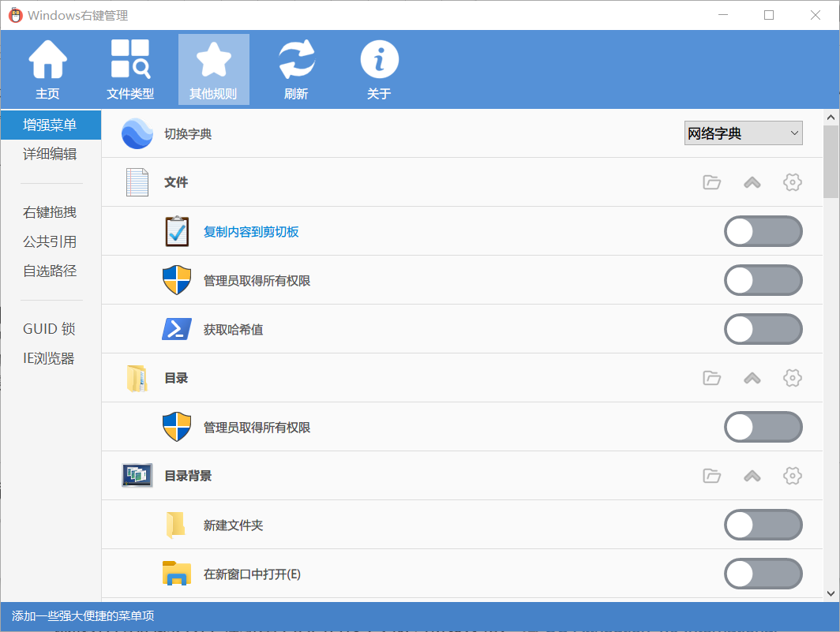Viewport: 840px width, 632px height.
Task: Turn on 获取哈希值 switch
Action: pos(763,329)
